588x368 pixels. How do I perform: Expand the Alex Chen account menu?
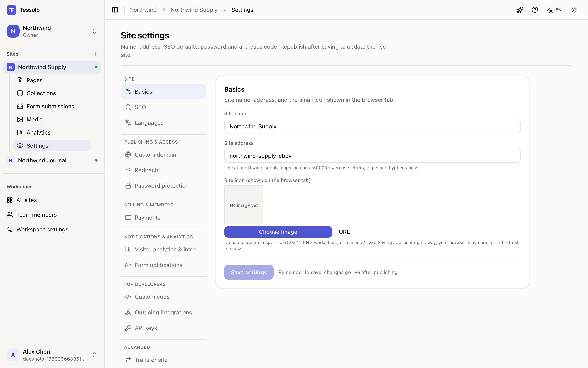pos(52,355)
